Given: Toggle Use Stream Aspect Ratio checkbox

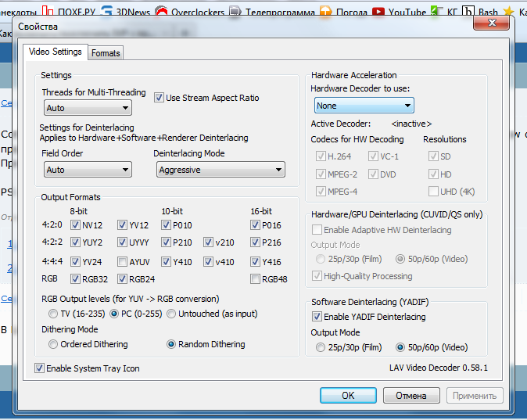Looking at the screenshot, I should tap(160, 98).
